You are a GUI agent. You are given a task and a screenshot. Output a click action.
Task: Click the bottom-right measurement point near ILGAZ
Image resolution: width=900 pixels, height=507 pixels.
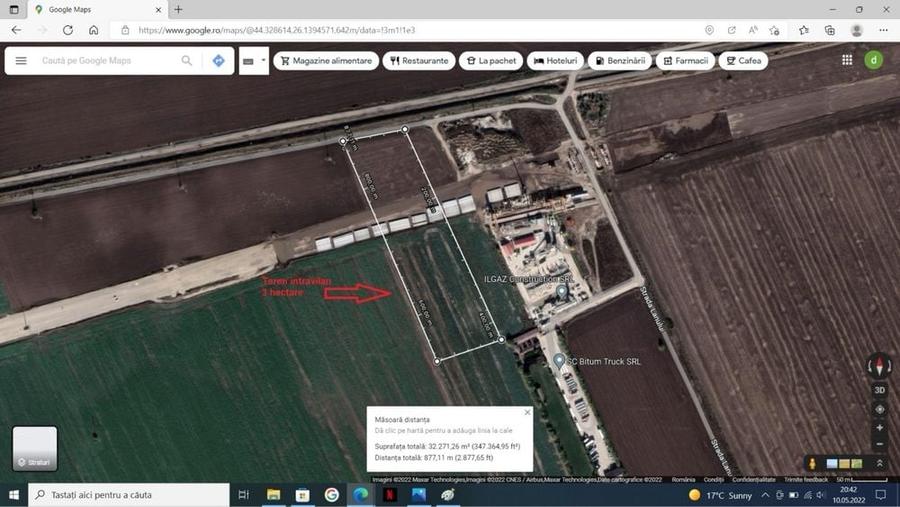501,340
